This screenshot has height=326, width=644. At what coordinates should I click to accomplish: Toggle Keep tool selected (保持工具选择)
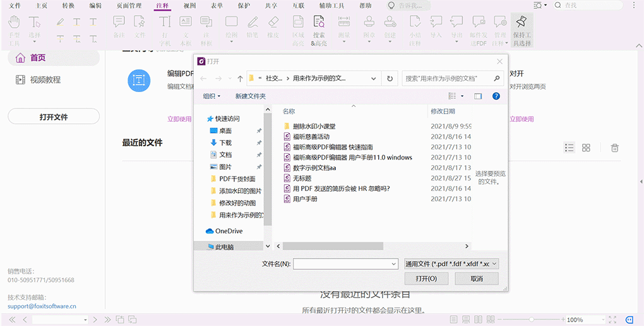pyautogui.click(x=522, y=30)
